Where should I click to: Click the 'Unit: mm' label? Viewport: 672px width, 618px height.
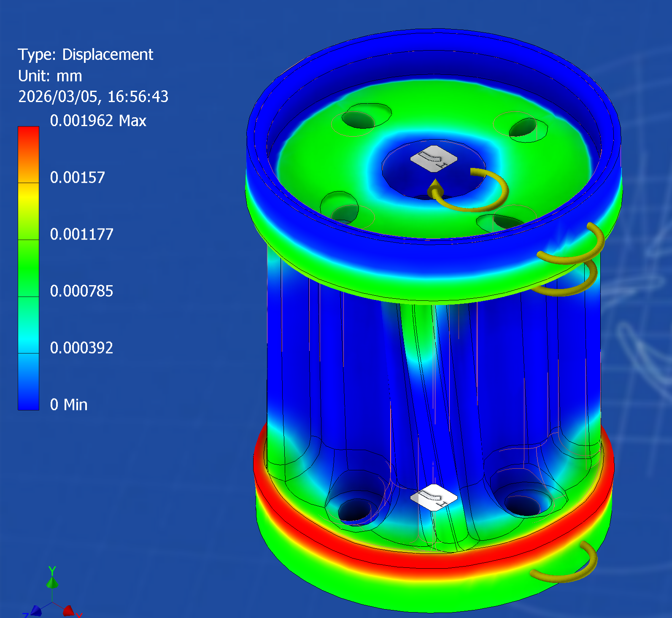50,76
